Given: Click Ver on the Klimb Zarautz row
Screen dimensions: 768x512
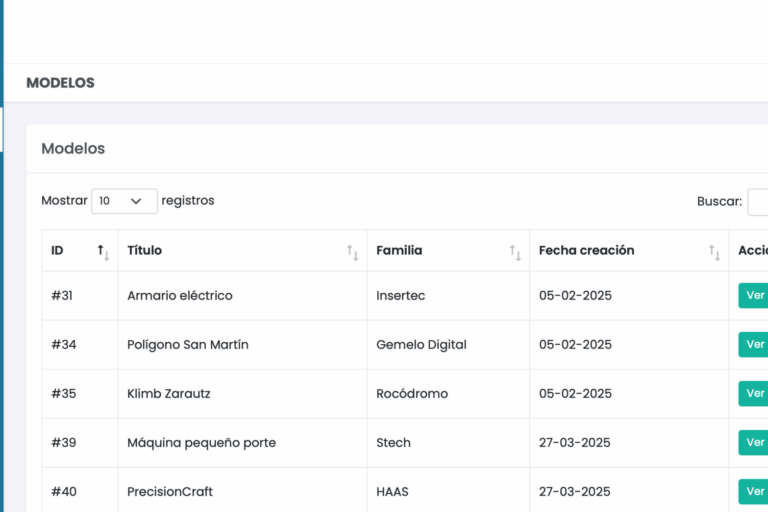Looking at the screenshot, I should pos(754,394).
